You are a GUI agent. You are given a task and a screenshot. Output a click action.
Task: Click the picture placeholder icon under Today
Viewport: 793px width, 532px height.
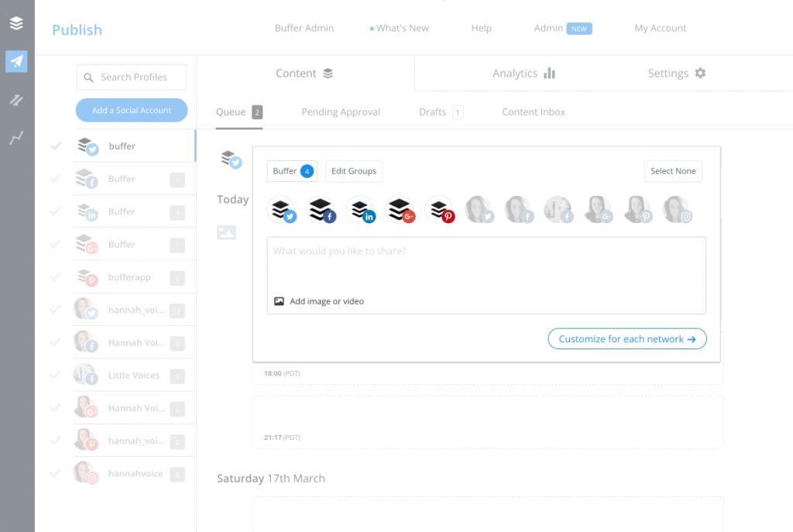point(227,232)
